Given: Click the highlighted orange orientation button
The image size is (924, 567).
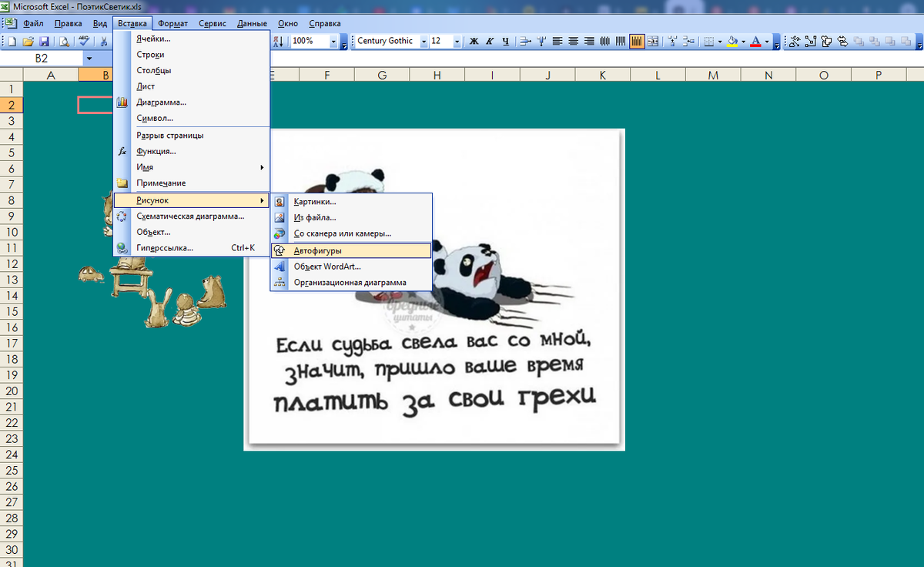Looking at the screenshot, I should (637, 41).
